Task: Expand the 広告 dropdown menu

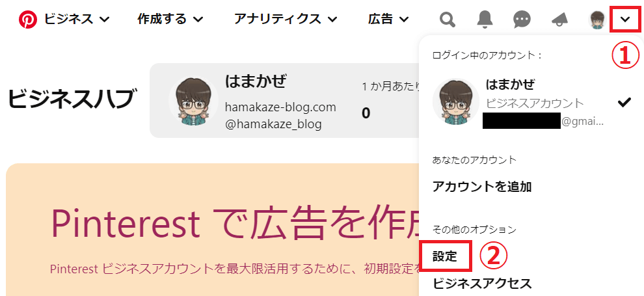Action: point(388,19)
